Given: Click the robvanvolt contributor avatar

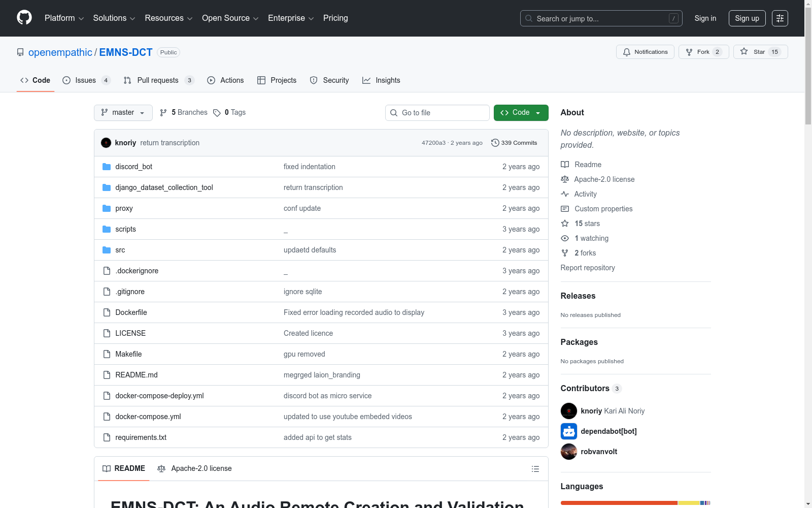Looking at the screenshot, I should [569, 452].
